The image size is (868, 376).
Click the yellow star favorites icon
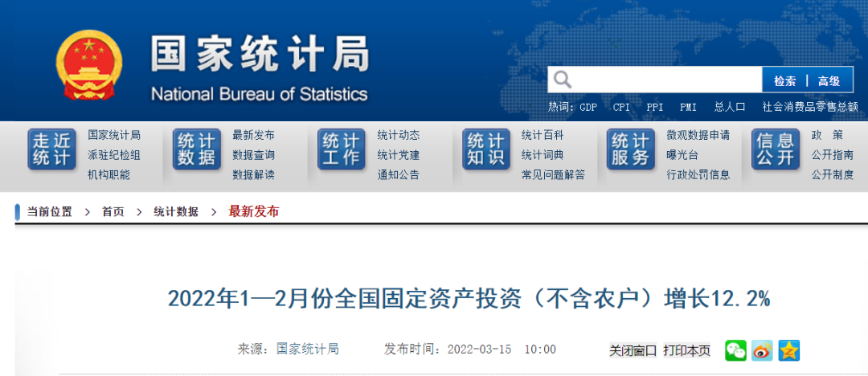tap(788, 350)
